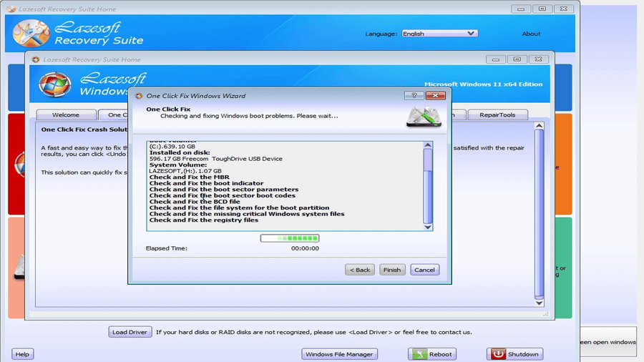Click the wizard title bar app icon

(139, 96)
